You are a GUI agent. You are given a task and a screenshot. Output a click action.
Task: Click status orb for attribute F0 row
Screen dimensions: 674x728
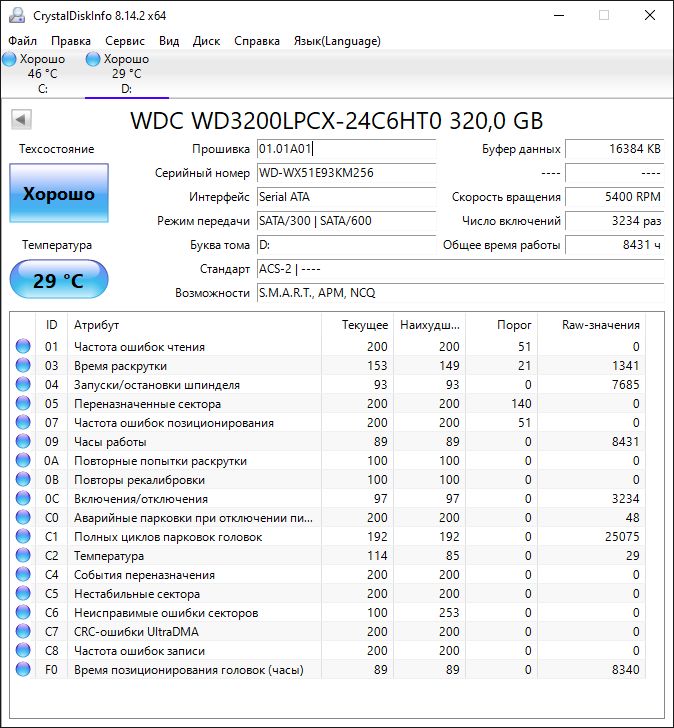point(23,670)
